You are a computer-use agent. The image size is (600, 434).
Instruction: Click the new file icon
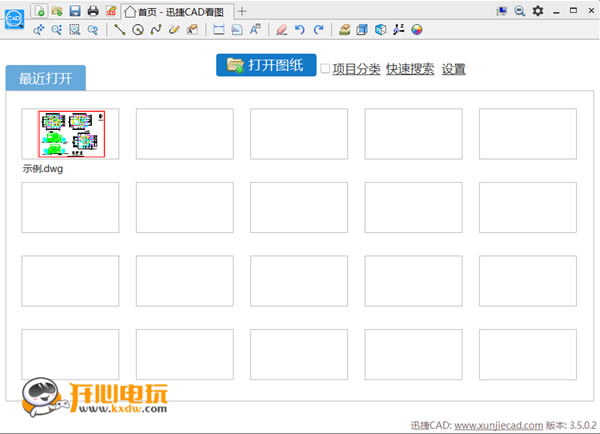pyautogui.click(x=39, y=11)
